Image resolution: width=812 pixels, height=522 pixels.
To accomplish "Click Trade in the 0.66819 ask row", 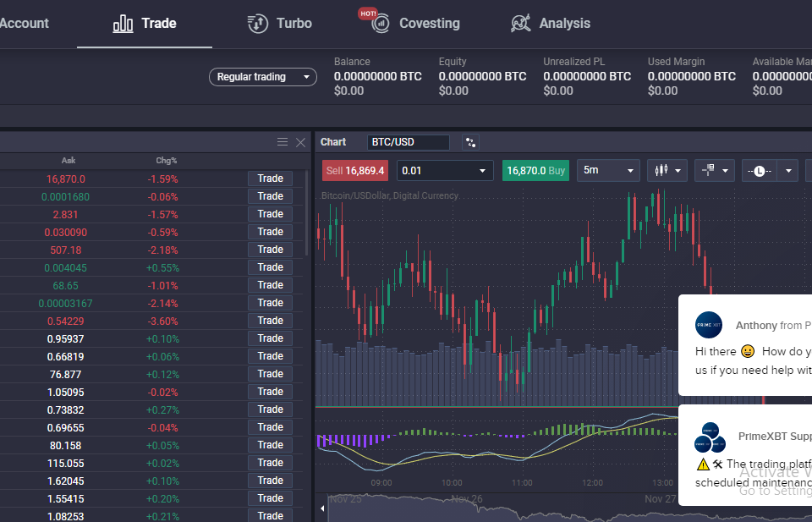I will (x=271, y=356).
